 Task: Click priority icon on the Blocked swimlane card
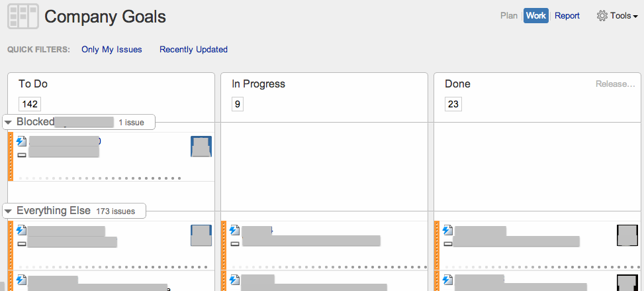point(21,154)
